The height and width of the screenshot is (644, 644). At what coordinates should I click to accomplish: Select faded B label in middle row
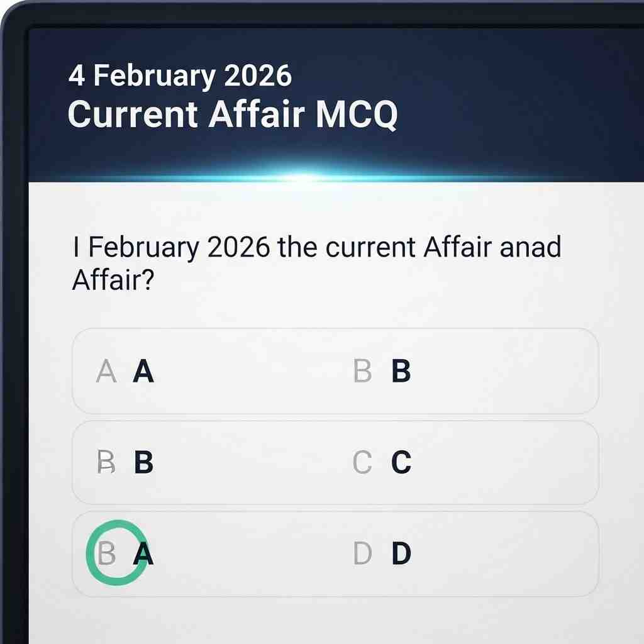pos(107,464)
